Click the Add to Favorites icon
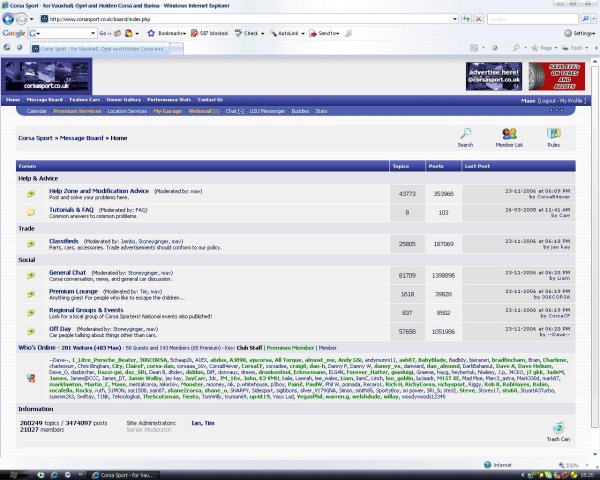 (x=20, y=47)
